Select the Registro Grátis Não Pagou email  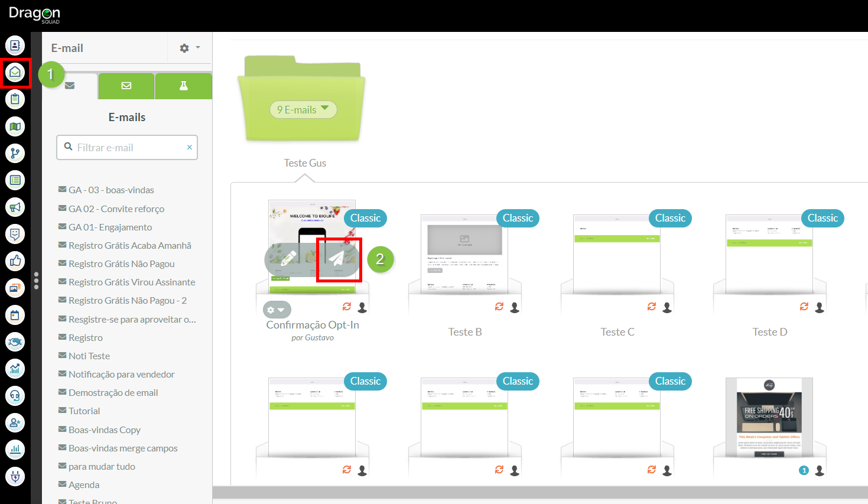(122, 264)
